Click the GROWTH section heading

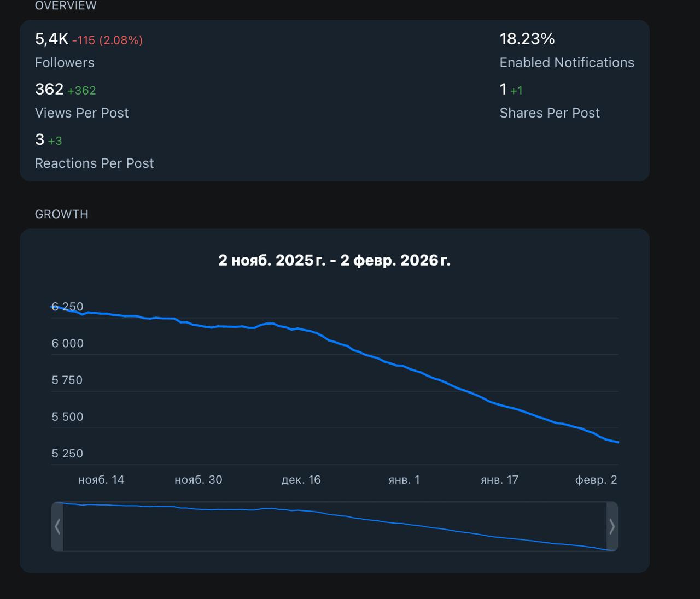(x=62, y=214)
